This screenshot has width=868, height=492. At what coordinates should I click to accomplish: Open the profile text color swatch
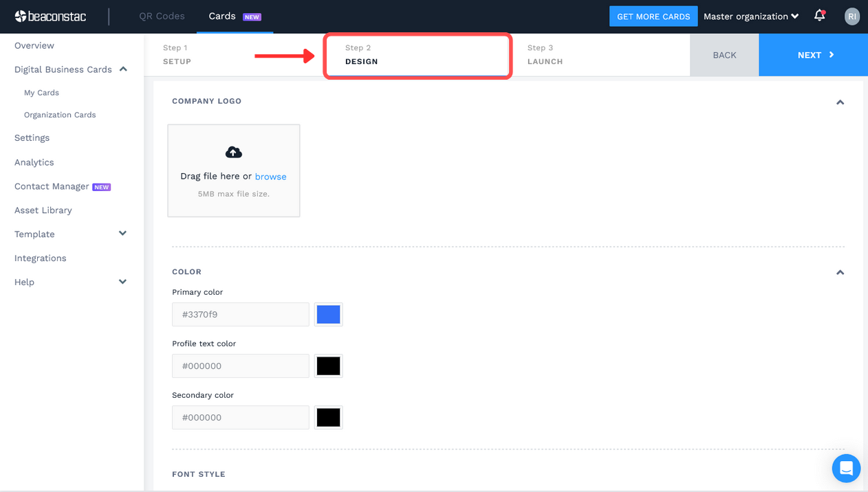click(328, 366)
